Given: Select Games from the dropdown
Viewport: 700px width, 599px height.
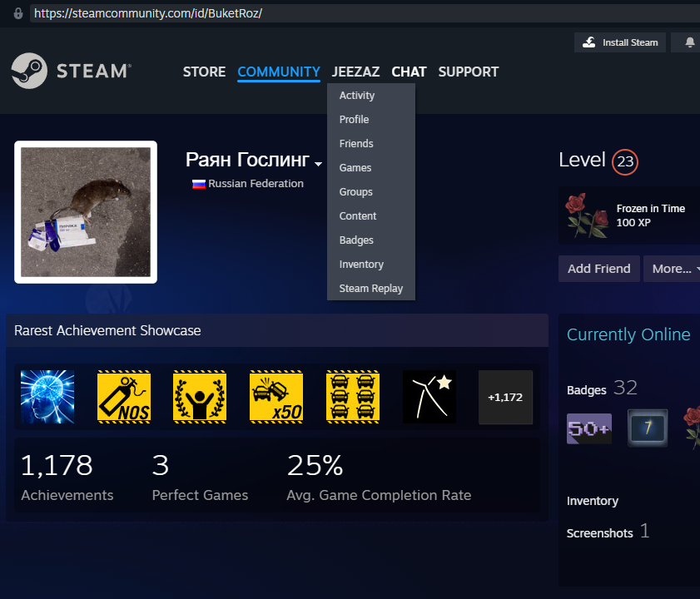Looking at the screenshot, I should (371, 168).
